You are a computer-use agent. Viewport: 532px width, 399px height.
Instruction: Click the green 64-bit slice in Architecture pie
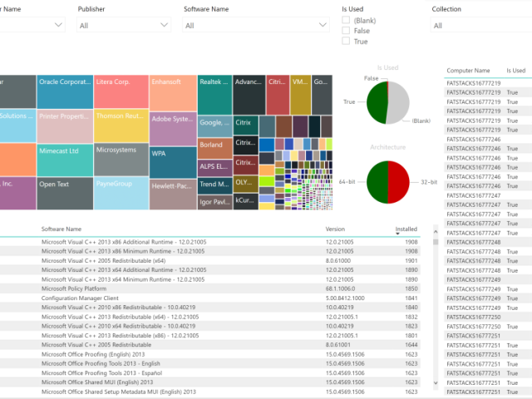point(377,182)
